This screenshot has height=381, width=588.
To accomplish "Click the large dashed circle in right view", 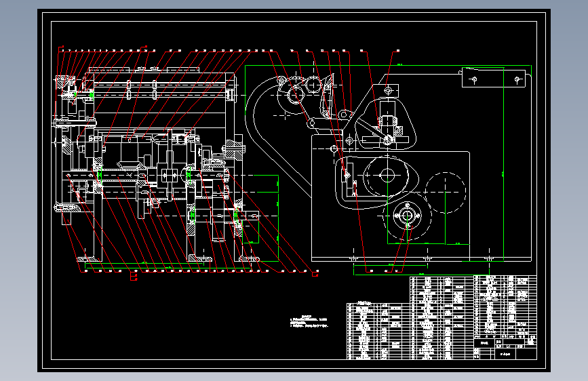I will tap(445, 193).
